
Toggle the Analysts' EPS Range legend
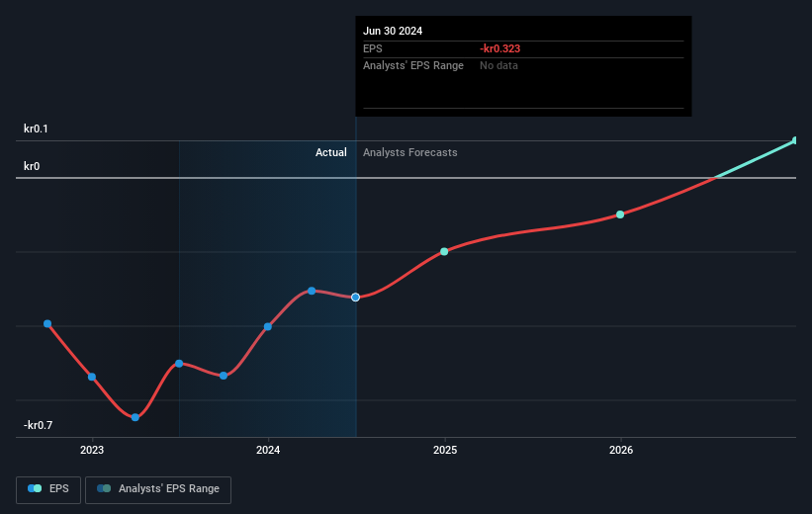(x=158, y=489)
